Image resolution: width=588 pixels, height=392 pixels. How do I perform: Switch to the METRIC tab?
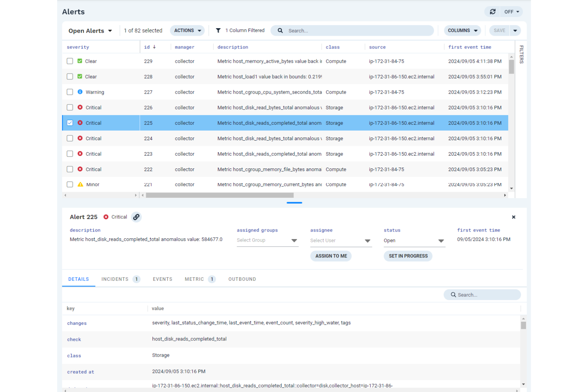[x=194, y=279]
